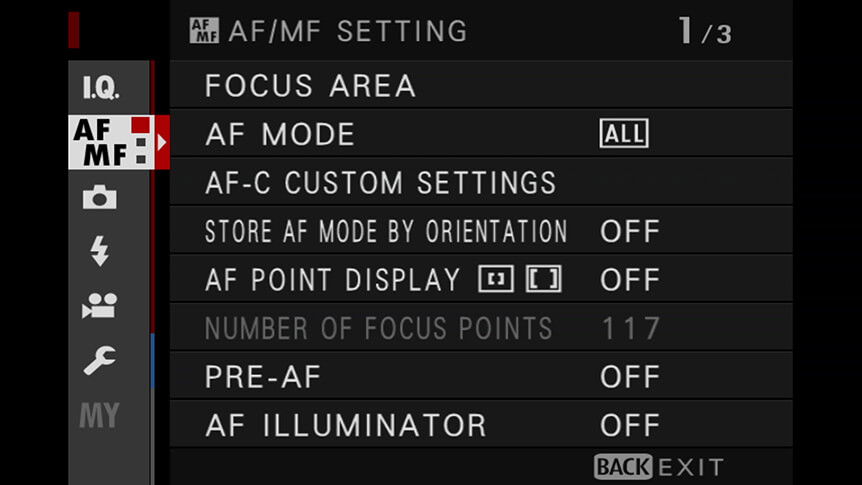Select AF-C CUSTOM SETTINGS menu item
Screen dimensions: 862x485
pyautogui.click(x=481, y=182)
